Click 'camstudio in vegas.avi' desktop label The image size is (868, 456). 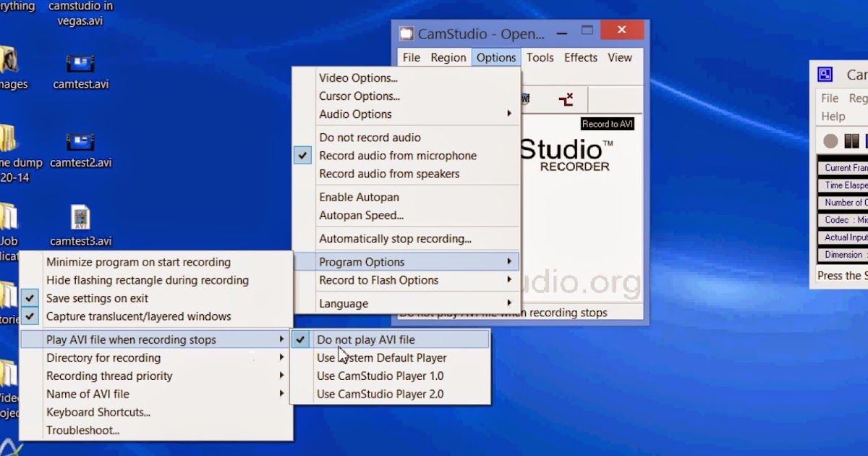[x=80, y=14]
